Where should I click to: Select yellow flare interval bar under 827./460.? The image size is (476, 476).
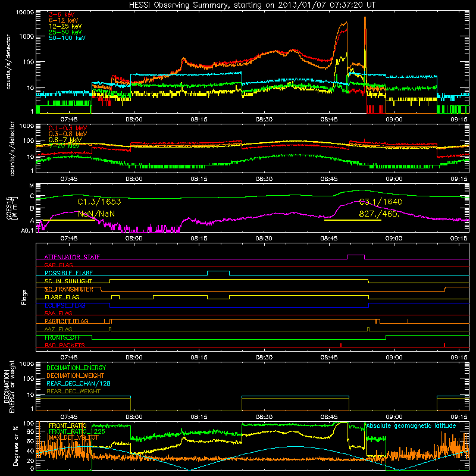(x=352, y=220)
